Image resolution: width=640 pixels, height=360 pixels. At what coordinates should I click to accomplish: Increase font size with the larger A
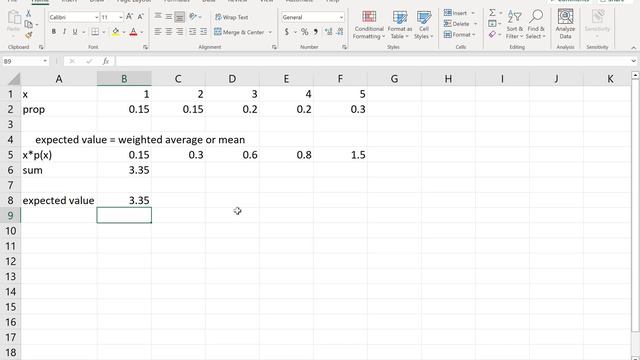click(x=129, y=17)
